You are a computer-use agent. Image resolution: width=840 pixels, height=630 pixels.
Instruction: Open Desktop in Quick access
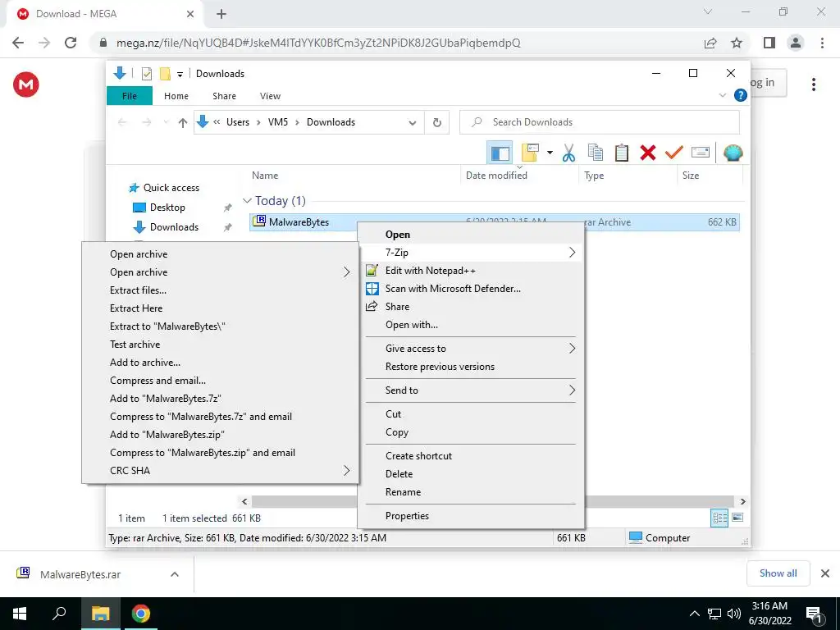click(x=167, y=208)
